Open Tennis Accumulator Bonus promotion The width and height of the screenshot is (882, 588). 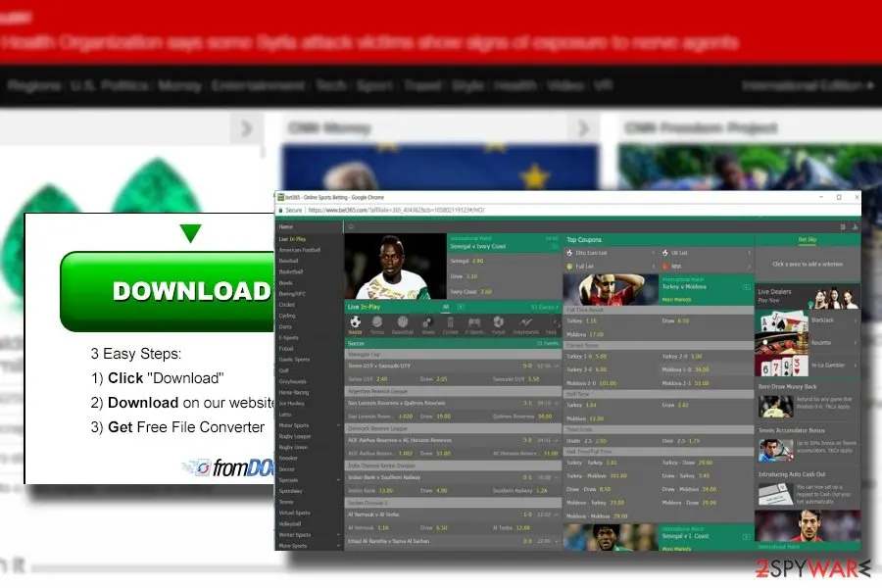[x=808, y=444]
